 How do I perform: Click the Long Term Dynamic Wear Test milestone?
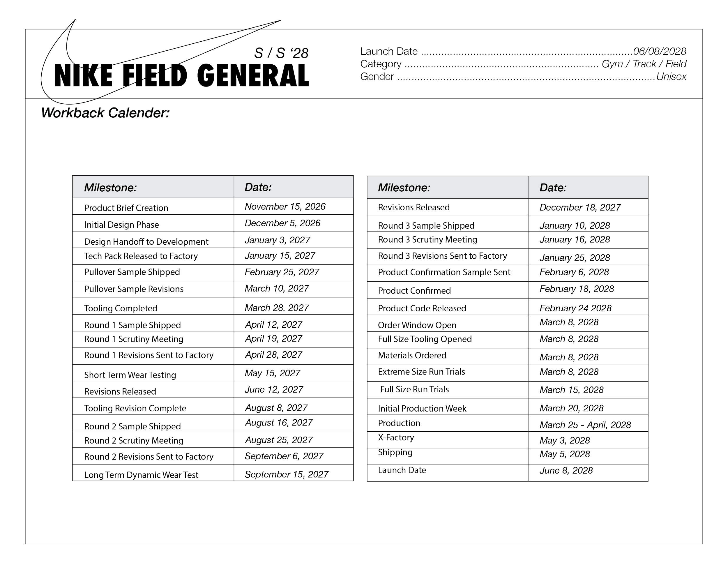pyautogui.click(x=141, y=475)
